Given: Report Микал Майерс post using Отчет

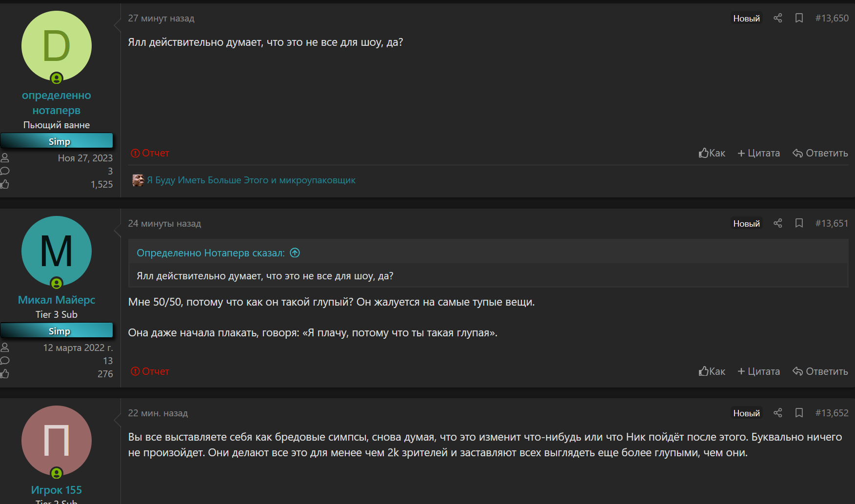Looking at the screenshot, I should [x=150, y=371].
